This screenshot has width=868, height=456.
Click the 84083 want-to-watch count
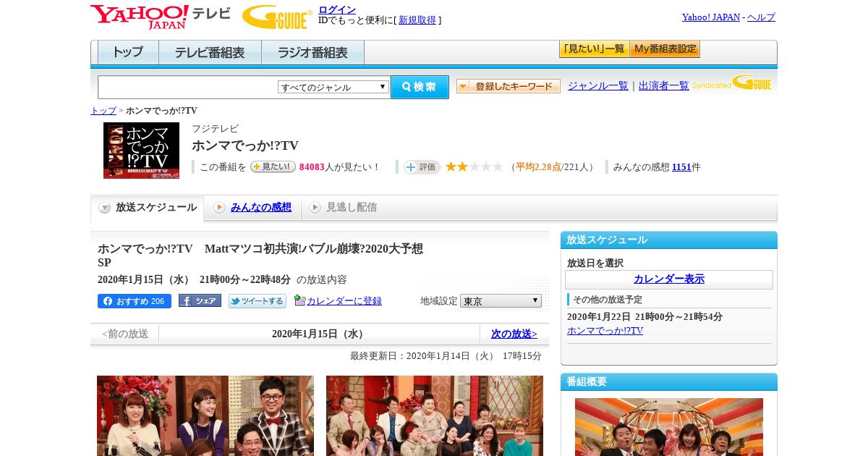coord(312,167)
